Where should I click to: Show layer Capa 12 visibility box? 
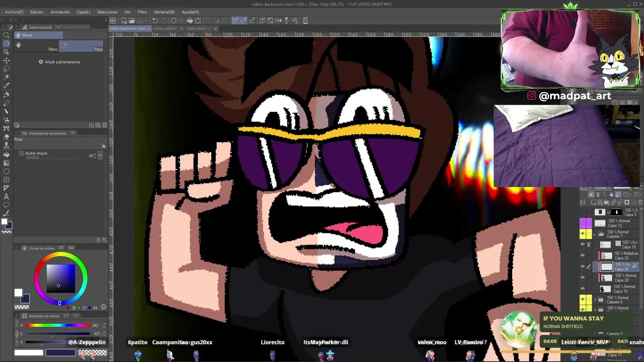coord(583,223)
